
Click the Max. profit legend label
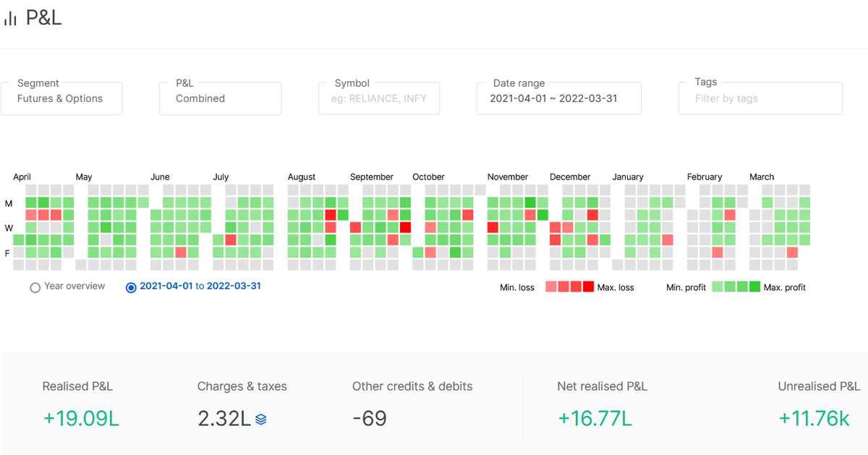tap(785, 288)
